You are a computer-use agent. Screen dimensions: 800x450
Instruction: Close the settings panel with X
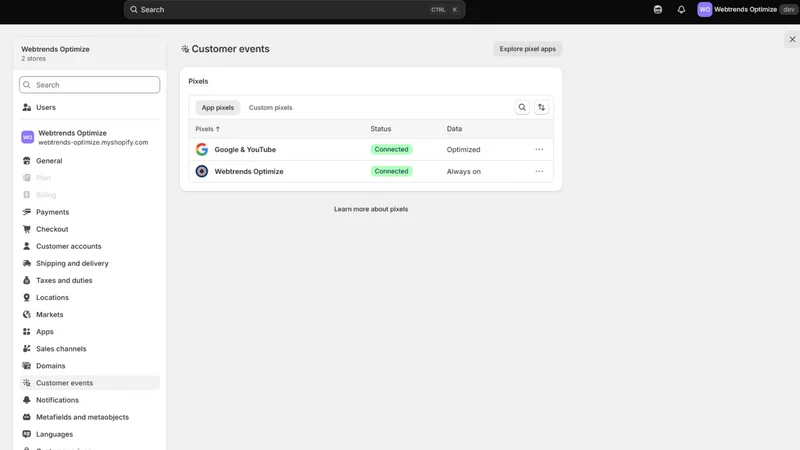coord(792,39)
